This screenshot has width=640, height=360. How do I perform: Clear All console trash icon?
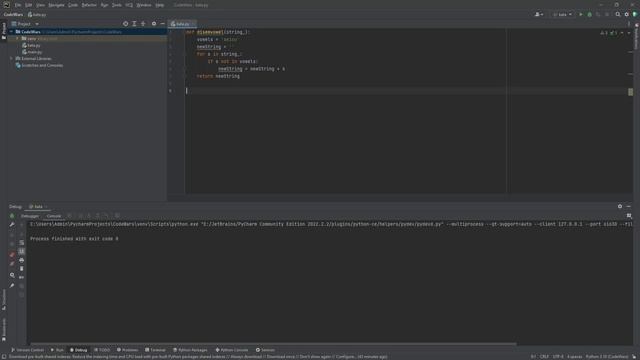click(22, 269)
